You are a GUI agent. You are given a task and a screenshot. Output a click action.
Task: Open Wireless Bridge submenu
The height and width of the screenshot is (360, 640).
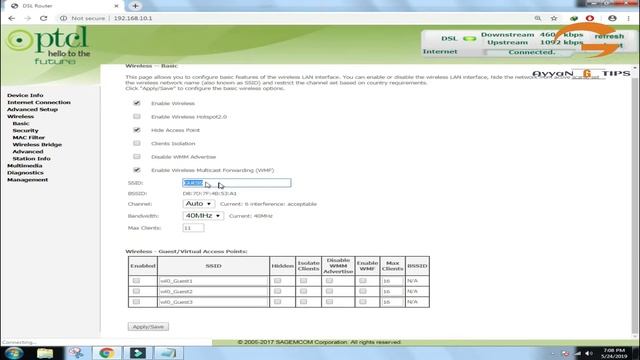click(x=37, y=144)
